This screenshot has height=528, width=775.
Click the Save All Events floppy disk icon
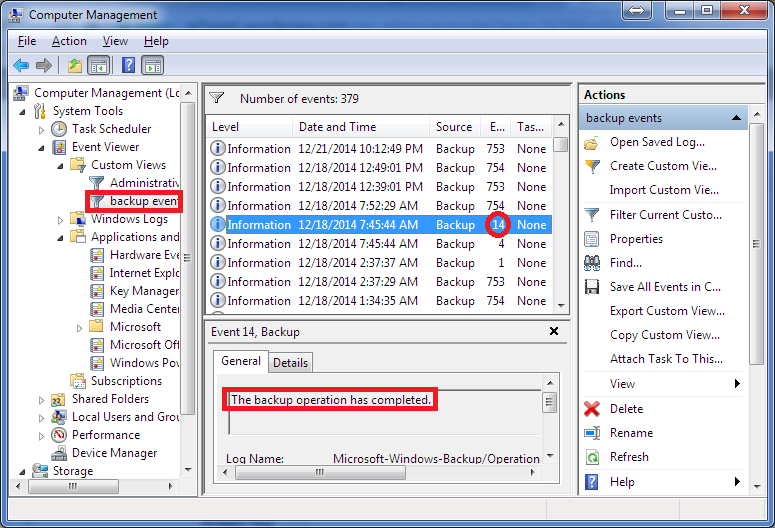(592, 287)
